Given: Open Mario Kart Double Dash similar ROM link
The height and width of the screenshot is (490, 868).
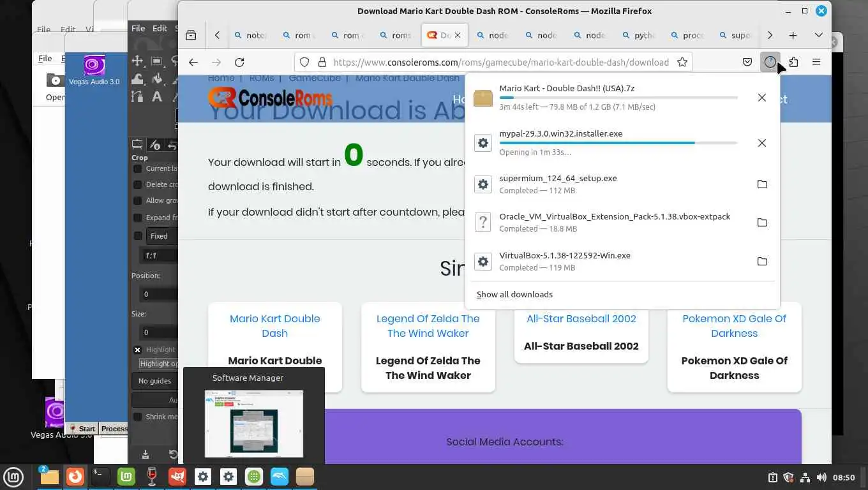Looking at the screenshot, I should [275, 325].
